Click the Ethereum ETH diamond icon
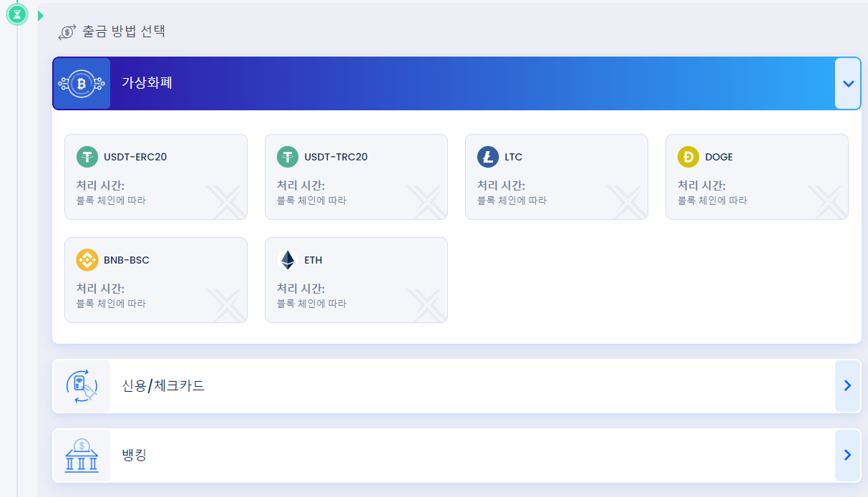 (x=288, y=260)
